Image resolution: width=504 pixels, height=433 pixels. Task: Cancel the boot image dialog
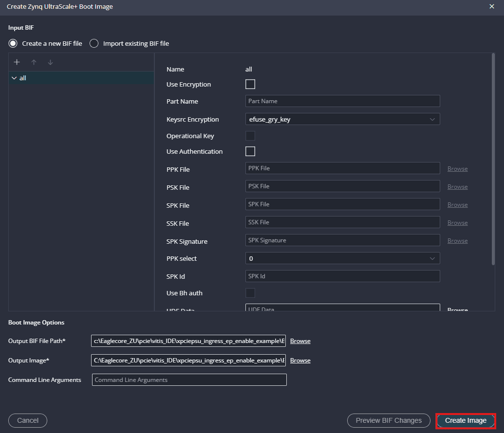click(28, 420)
